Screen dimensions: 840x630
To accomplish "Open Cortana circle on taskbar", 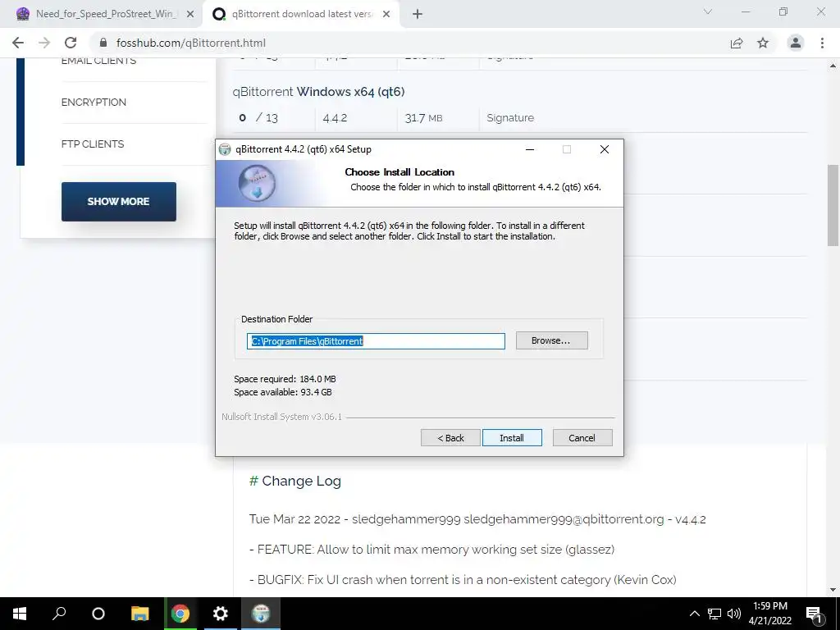I will [98, 614].
